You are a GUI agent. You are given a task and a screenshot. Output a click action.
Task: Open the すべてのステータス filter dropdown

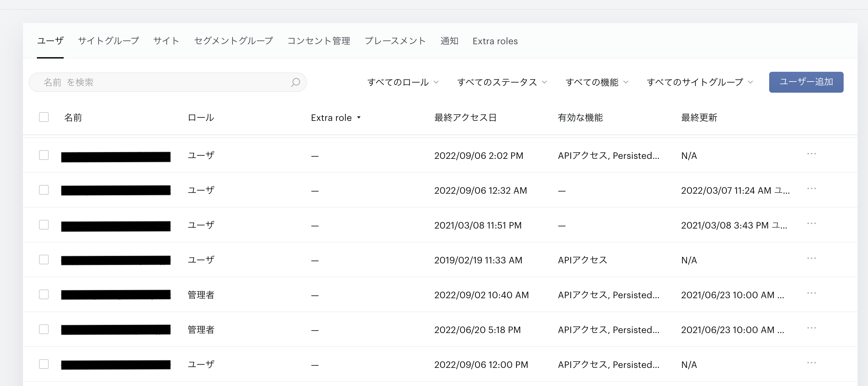[x=502, y=82]
